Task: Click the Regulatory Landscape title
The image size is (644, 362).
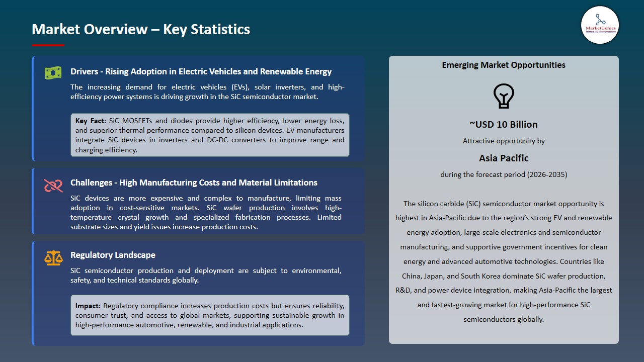Action: (x=112, y=255)
